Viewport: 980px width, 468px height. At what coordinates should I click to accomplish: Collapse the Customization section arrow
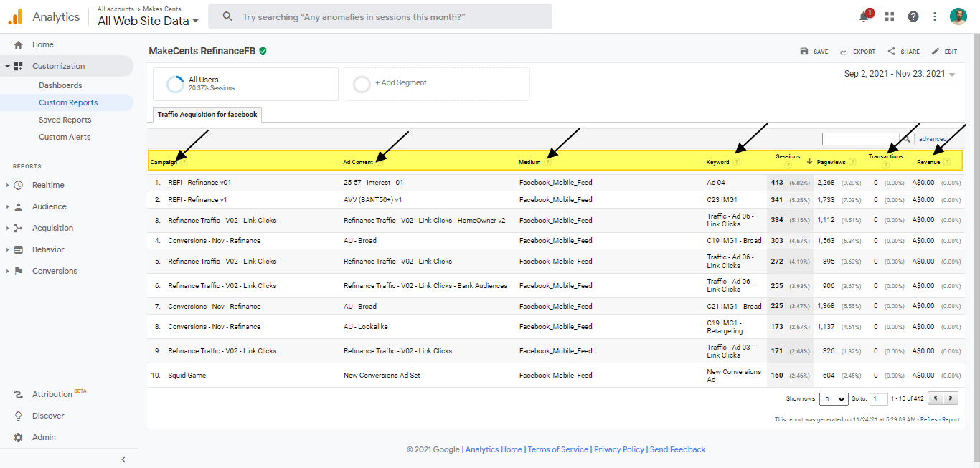pyautogui.click(x=7, y=66)
